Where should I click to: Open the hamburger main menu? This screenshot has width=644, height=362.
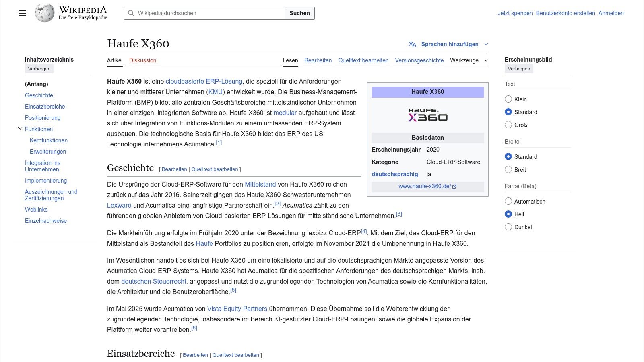(23, 13)
